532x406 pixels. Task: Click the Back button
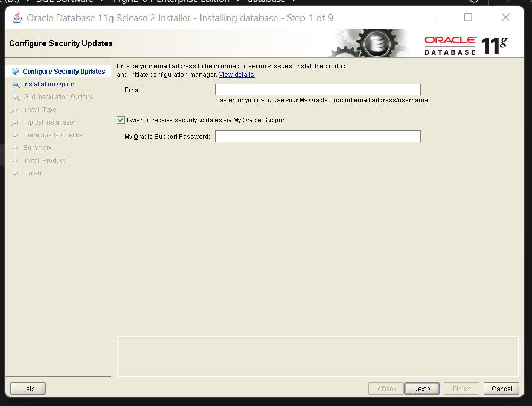386,389
